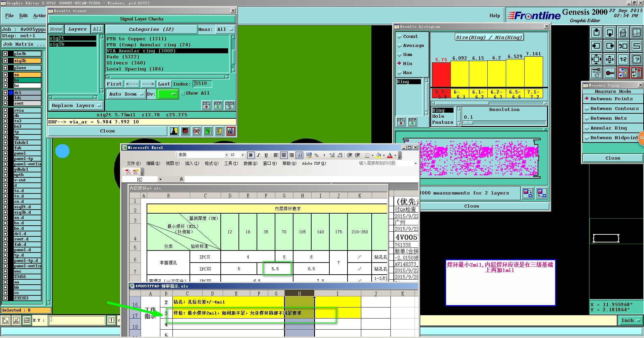
Task: Open the Excel font name dropdown
Action: (x=226, y=155)
